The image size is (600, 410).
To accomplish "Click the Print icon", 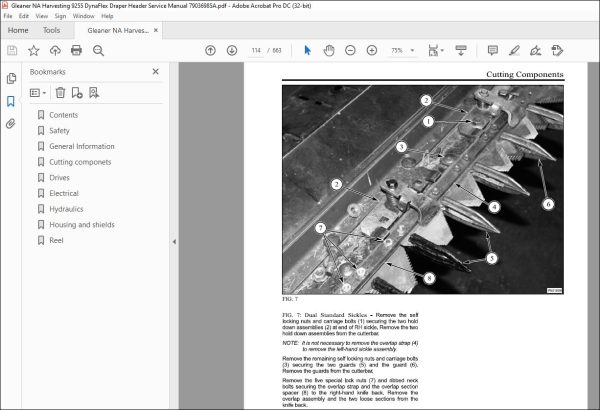I will [x=76, y=50].
